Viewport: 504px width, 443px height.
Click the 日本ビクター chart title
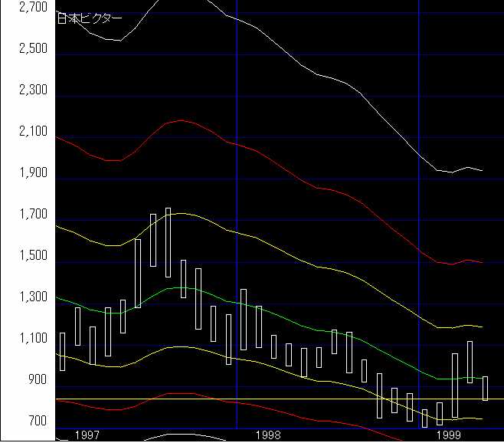click(x=90, y=18)
